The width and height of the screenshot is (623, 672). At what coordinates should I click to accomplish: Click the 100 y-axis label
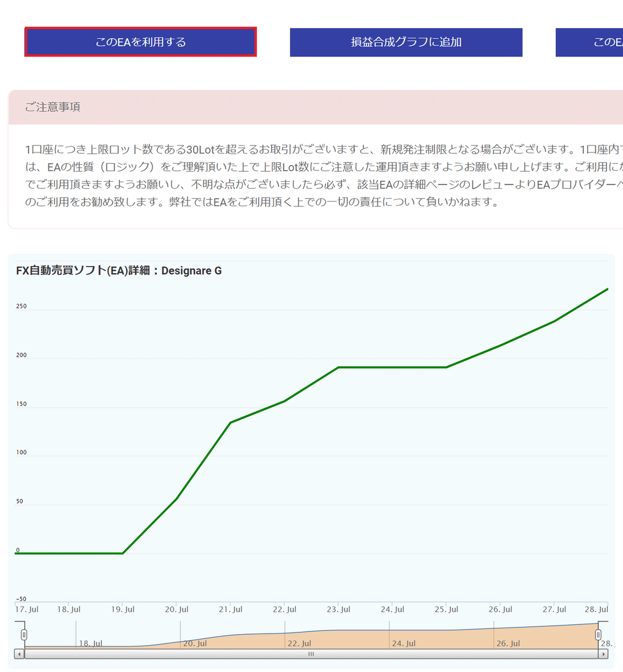[x=21, y=452]
